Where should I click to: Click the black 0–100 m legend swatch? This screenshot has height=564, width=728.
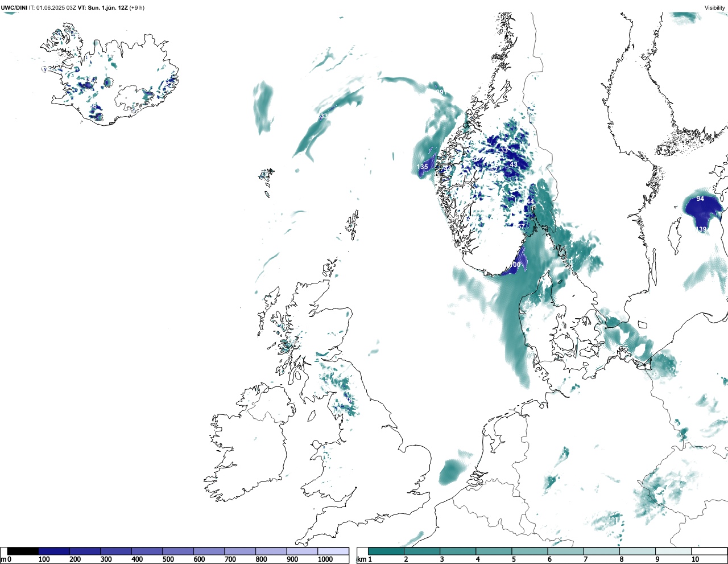(x=23, y=551)
